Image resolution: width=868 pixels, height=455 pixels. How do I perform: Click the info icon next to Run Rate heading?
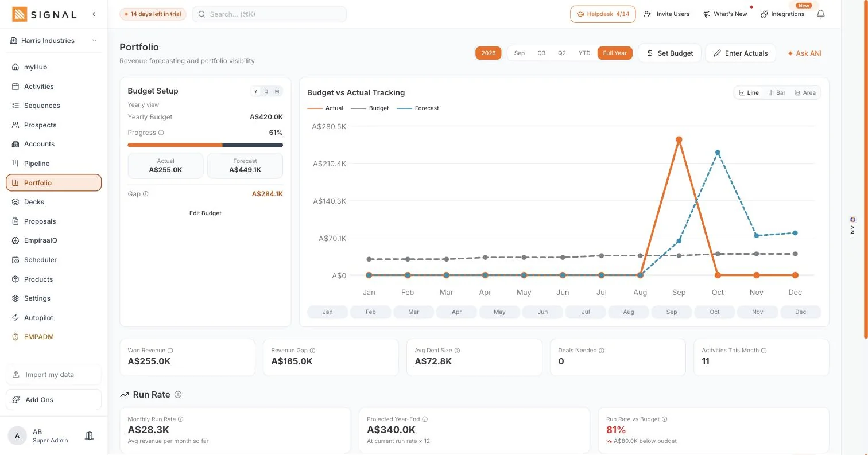tap(178, 395)
